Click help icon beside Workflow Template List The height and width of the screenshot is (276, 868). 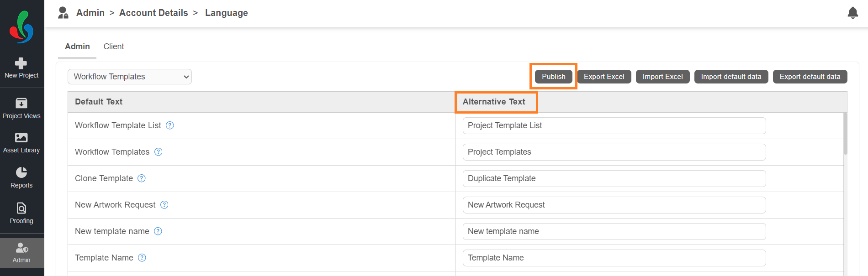pos(170,125)
